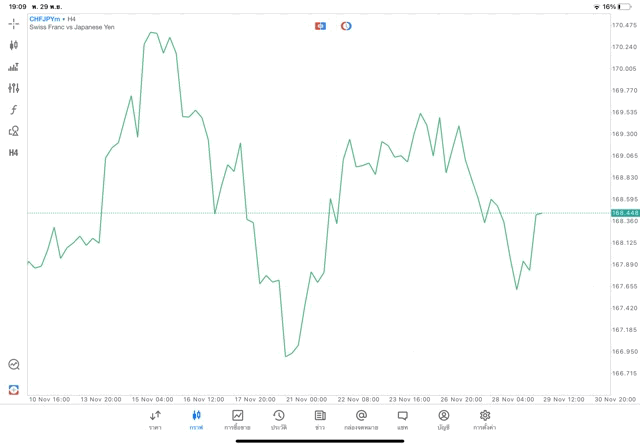This screenshot has width=640, height=447.
Task: Tap the blue flag icon above chart
Action: [320, 26]
